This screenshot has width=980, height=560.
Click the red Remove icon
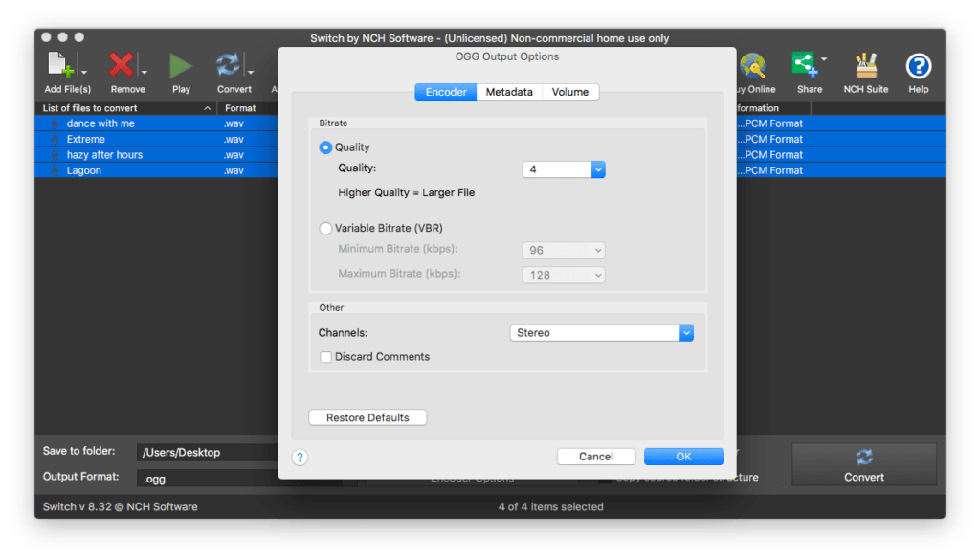(x=122, y=65)
